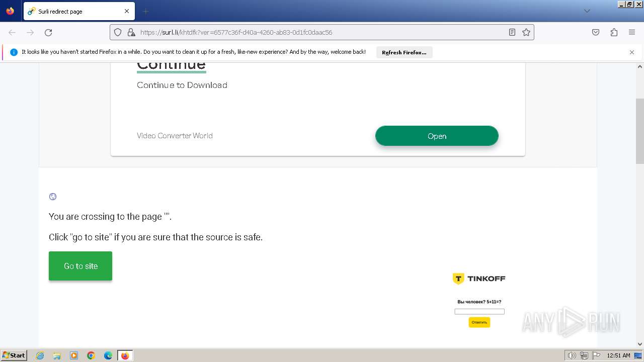Click the green Go to site button
The image size is (644, 362).
(x=80, y=266)
